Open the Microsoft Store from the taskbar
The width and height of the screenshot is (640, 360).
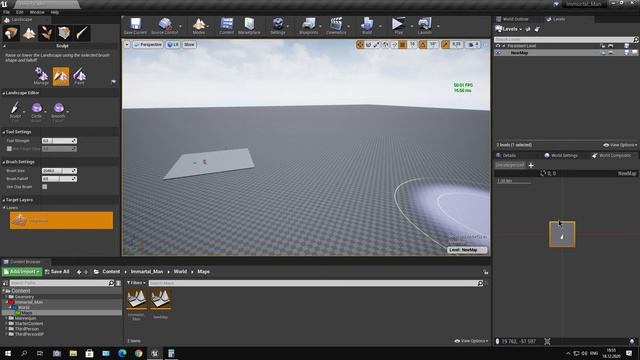point(89,353)
